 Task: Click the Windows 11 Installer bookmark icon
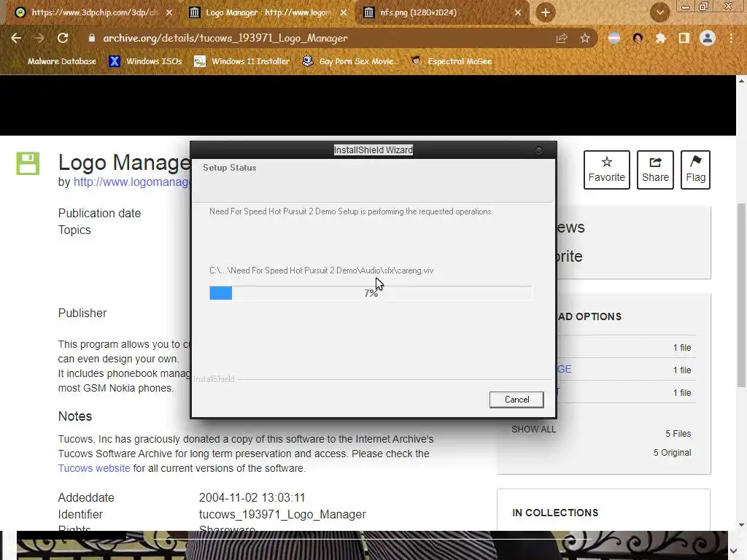[200, 61]
